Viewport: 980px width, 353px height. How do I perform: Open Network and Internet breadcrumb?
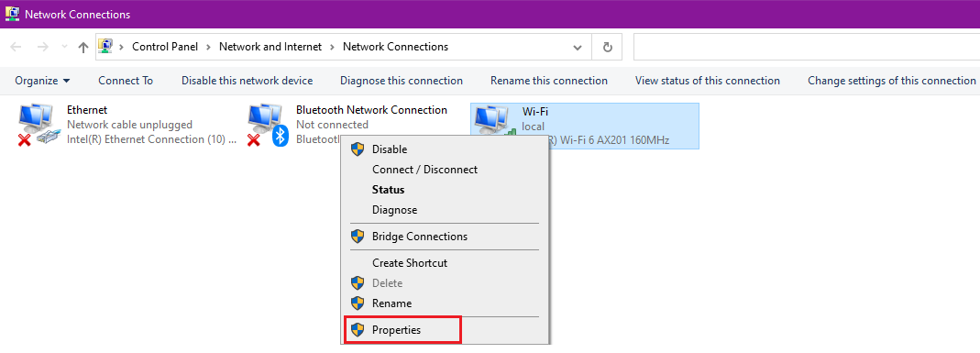tap(270, 47)
